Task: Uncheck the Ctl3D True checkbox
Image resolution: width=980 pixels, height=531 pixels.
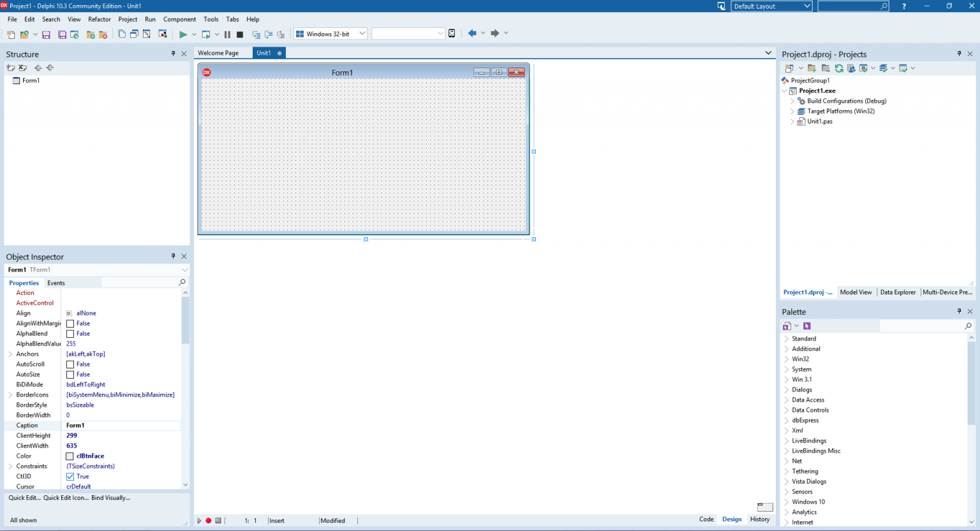Action: click(70, 477)
